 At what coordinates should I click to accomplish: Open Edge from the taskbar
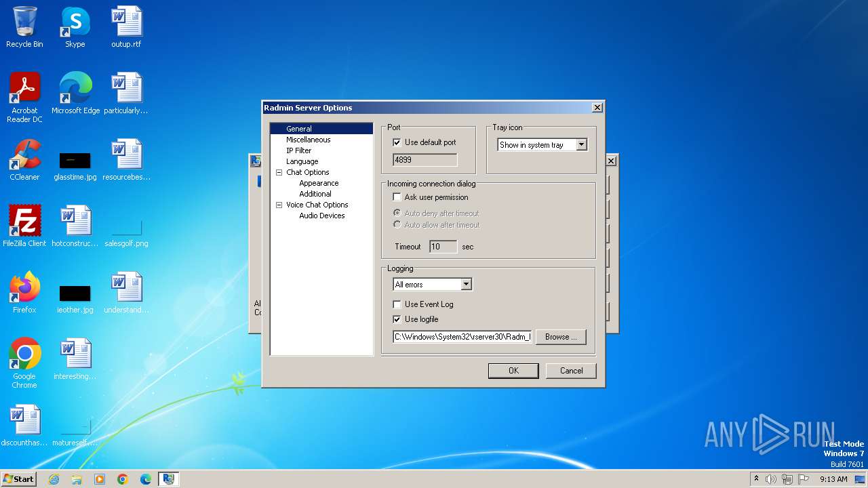coord(146,479)
